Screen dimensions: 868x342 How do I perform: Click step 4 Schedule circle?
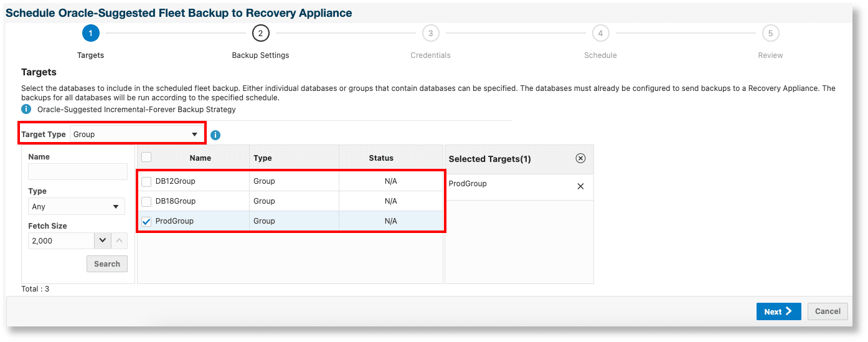tap(600, 33)
